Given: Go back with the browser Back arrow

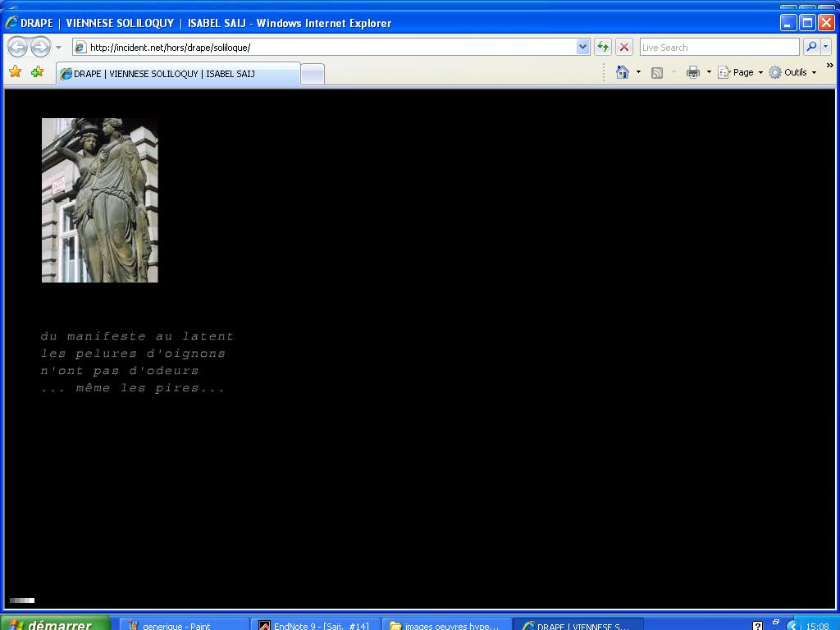Looking at the screenshot, I should point(17,47).
